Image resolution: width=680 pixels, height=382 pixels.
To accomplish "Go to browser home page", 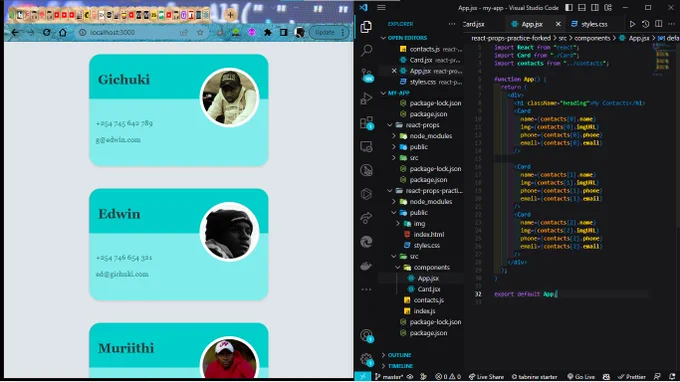I will pos(63,33).
